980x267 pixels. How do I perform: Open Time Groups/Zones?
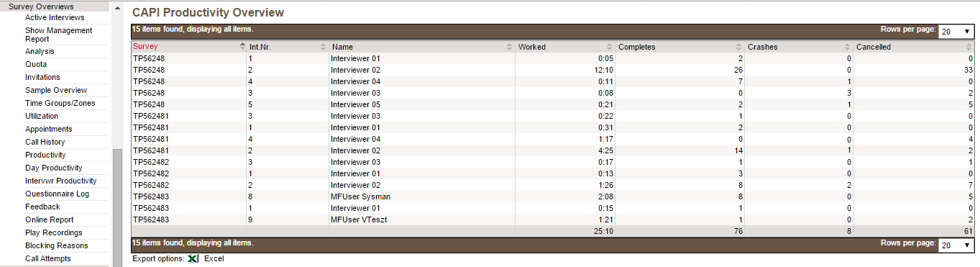coord(60,103)
